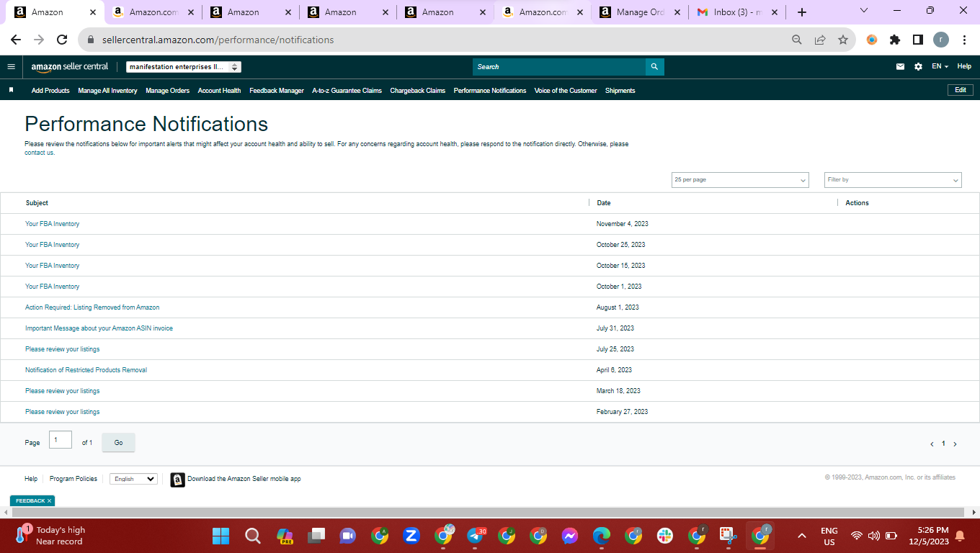Open the EN language dropdown
This screenshot has width=980, height=553.
(x=940, y=66)
